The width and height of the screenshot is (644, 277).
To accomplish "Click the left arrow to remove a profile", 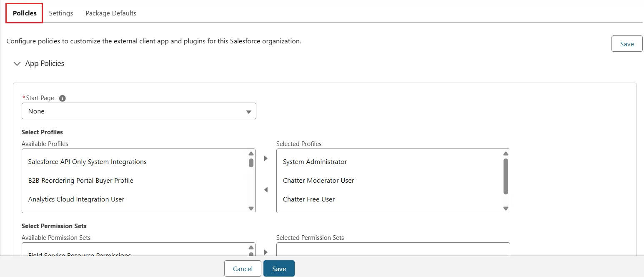I will click(266, 189).
